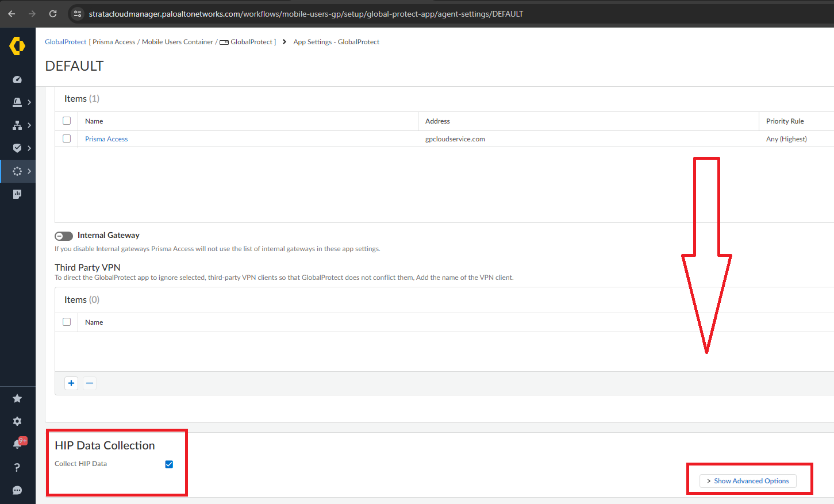Open the Prisma Access gateway link

coord(106,139)
